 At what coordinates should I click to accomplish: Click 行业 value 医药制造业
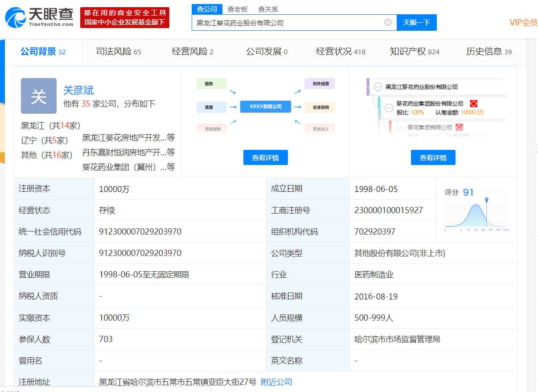click(374, 275)
